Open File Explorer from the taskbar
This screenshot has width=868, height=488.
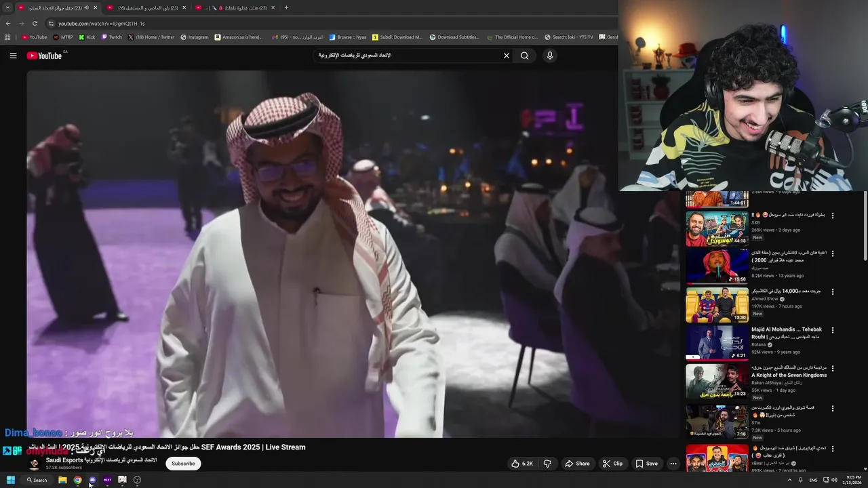[x=62, y=480]
